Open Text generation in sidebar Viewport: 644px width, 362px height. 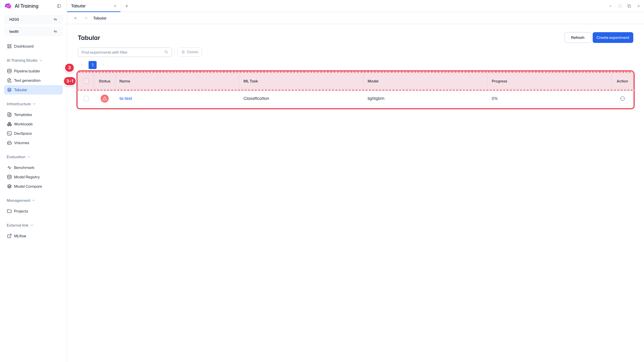tap(33, 80)
